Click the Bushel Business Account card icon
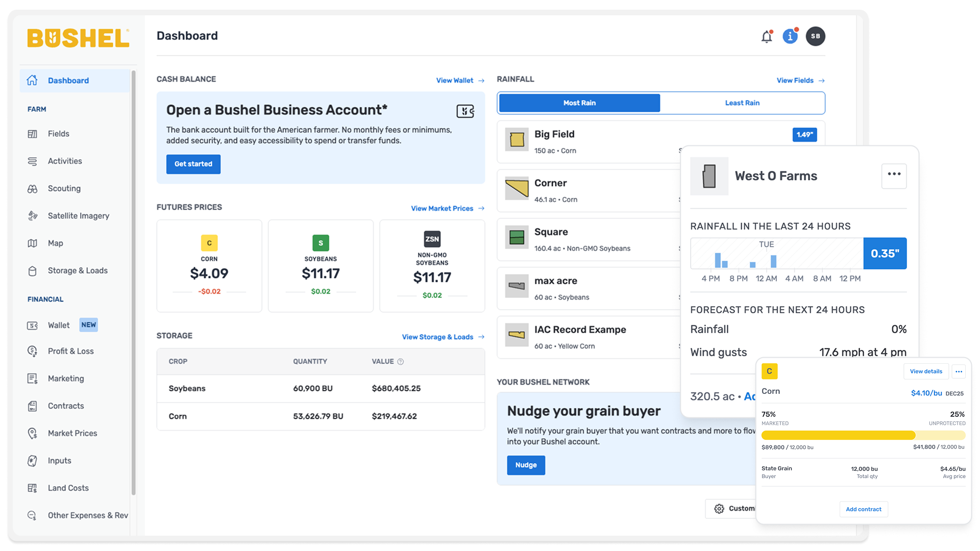The width and height of the screenshot is (980, 551). [x=465, y=111]
